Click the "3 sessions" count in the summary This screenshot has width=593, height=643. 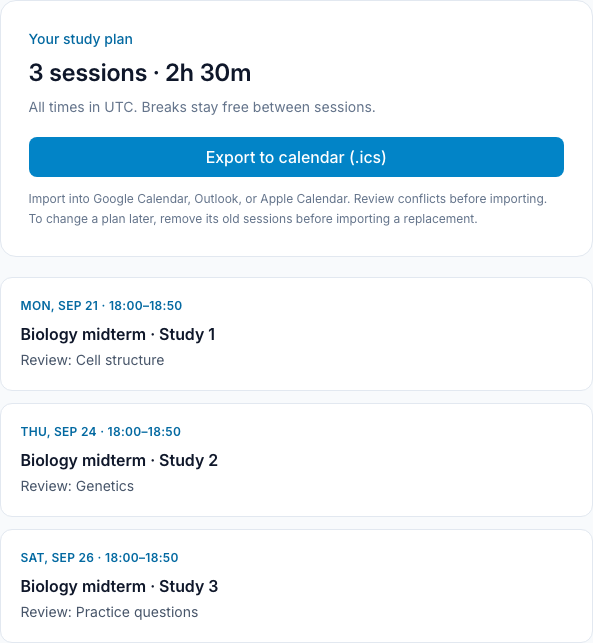88,73
